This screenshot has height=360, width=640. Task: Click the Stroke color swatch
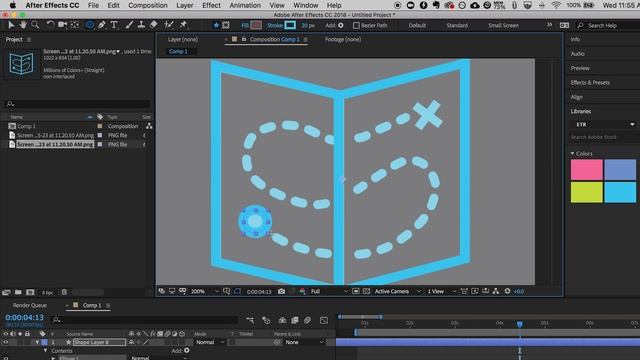point(290,25)
